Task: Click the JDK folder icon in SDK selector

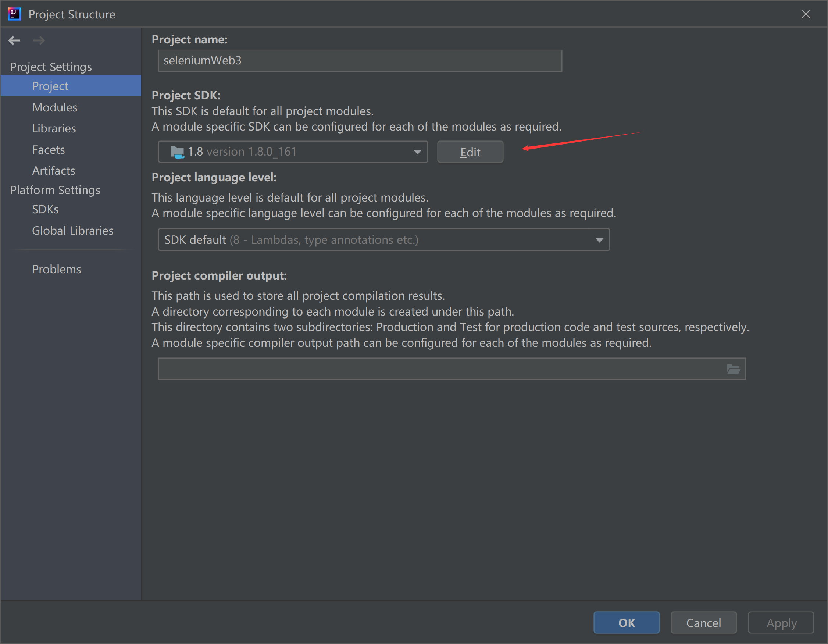Action: pos(177,152)
